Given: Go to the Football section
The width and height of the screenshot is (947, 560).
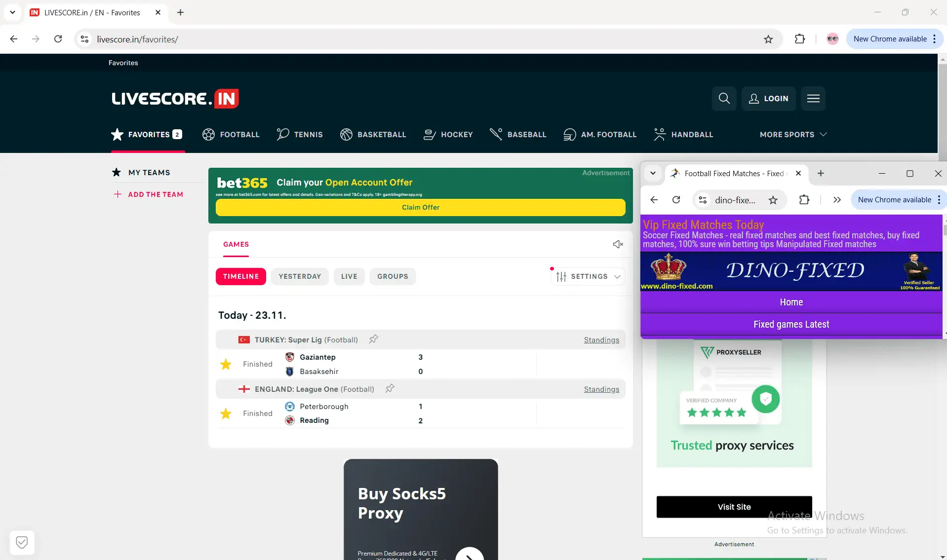Looking at the screenshot, I should click(x=231, y=135).
